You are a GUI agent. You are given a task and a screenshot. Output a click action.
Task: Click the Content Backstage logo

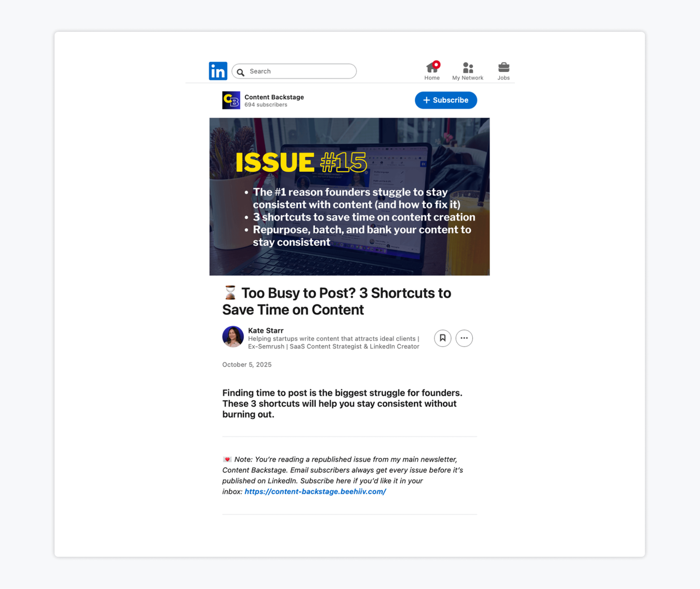click(x=231, y=100)
